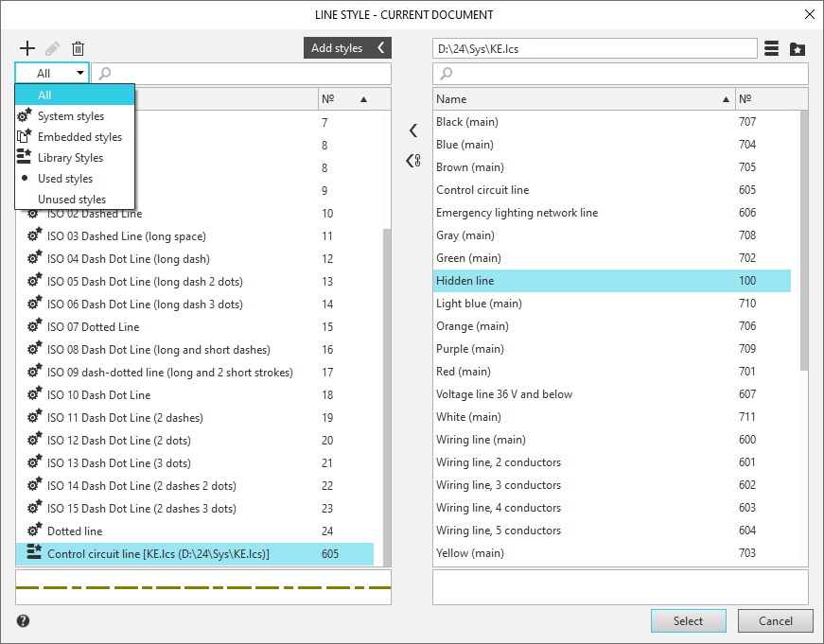Viewport: 824px width, 644px height.
Task: Click the library path field D:\24\Sys\KE.lcs
Action: [x=594, y=48]
